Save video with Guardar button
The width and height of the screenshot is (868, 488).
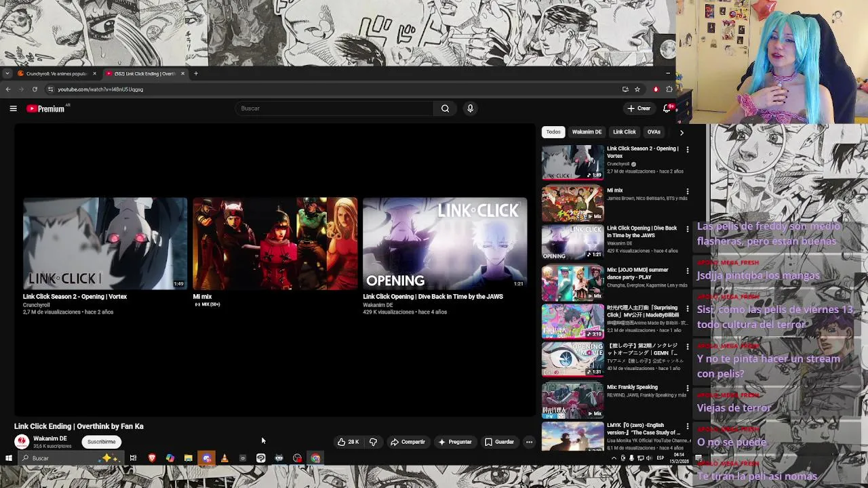499,442
